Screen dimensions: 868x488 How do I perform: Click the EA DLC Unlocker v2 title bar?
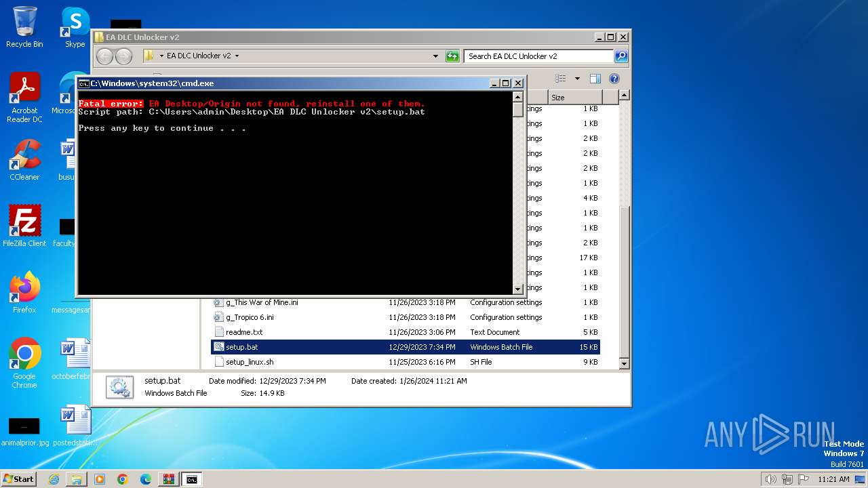click(342, 37)
